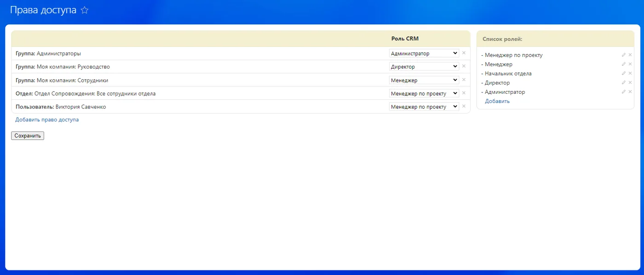Open role dropdown for Моя компания: Руководство

click(424, 67)
